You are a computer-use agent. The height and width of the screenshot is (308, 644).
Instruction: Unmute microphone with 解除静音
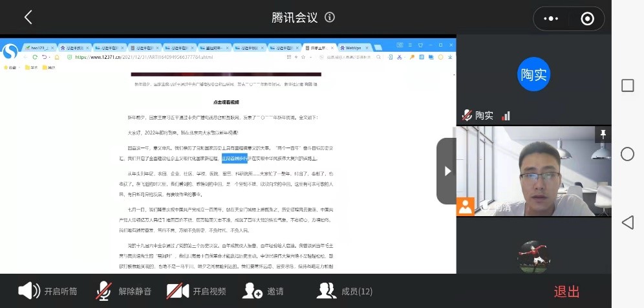click(x=123, y=291)
